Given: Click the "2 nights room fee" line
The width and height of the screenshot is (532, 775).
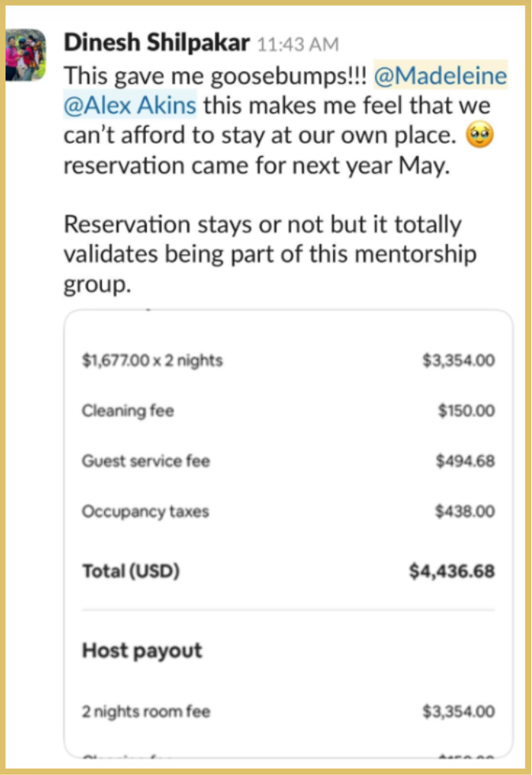Looking at the screenshot, I should (x=146, y=711).
